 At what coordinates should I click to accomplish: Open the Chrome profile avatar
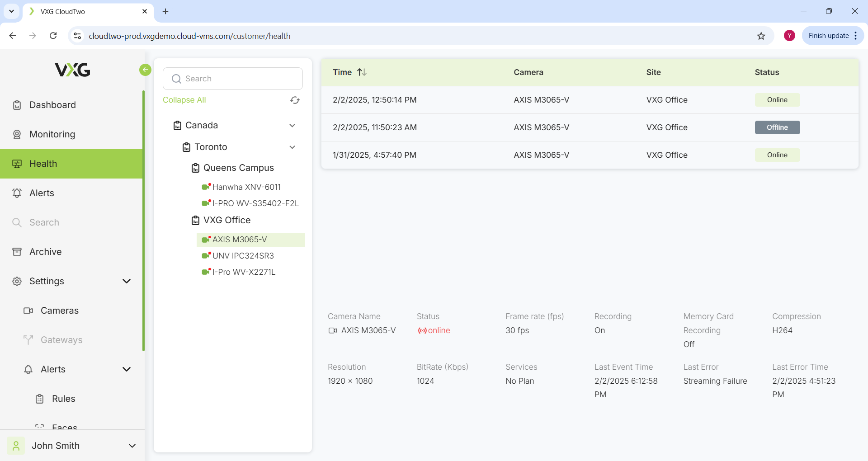click(789, 36)
